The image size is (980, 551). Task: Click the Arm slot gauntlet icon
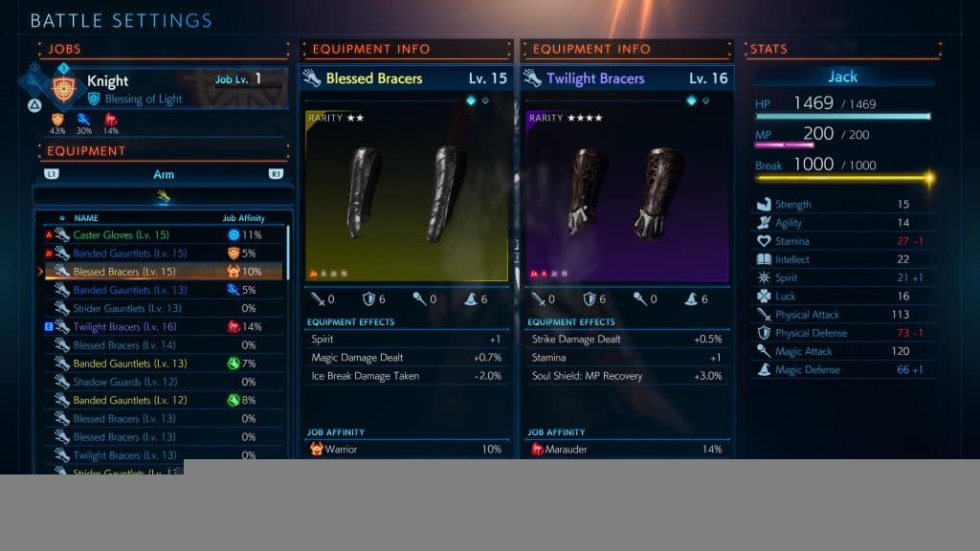163,197
